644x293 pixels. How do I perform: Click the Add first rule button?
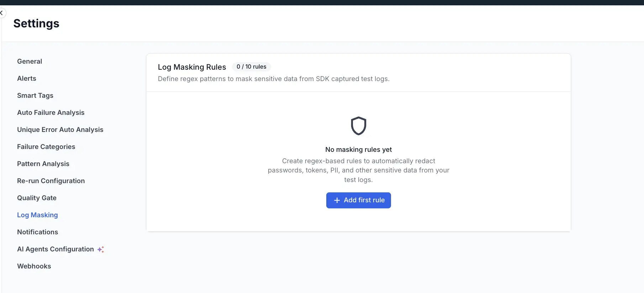coord(359,200)
